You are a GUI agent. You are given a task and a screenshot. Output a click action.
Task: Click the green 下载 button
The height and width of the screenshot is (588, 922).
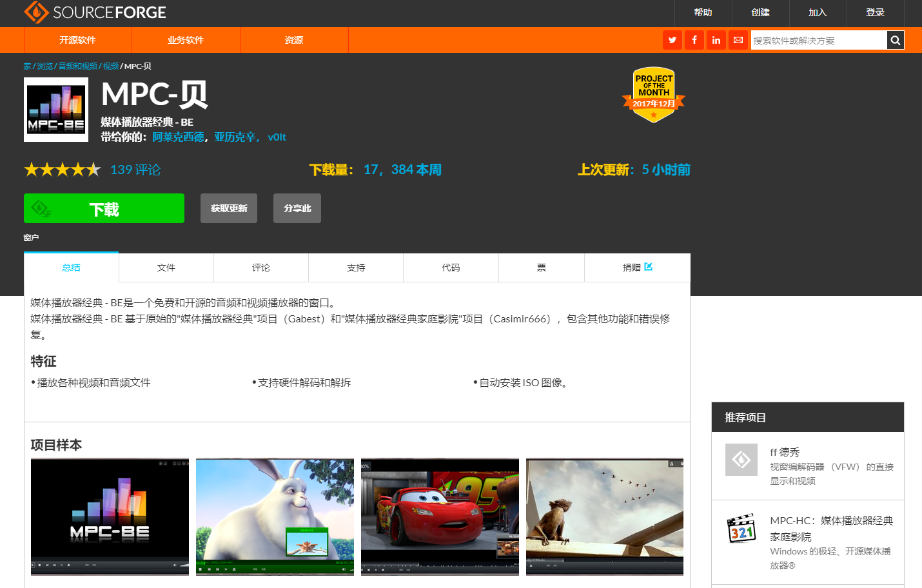104,208
